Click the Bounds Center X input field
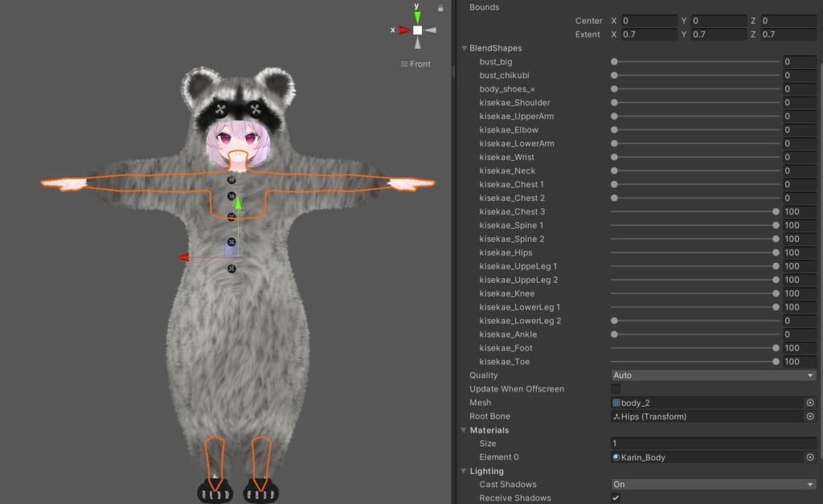 649,21
